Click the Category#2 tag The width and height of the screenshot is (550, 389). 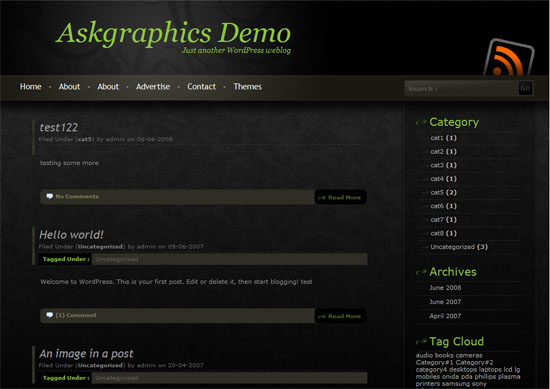(x=475, y=362)
